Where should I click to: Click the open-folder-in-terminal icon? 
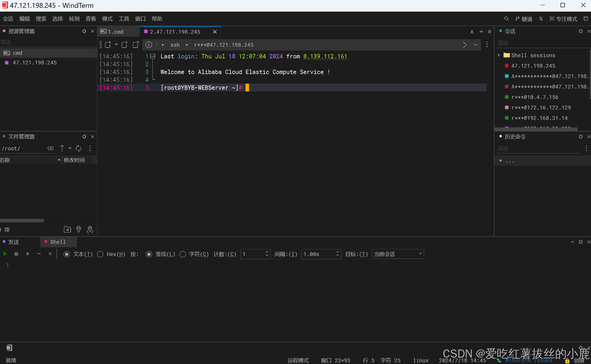click(x=67, y=229)
